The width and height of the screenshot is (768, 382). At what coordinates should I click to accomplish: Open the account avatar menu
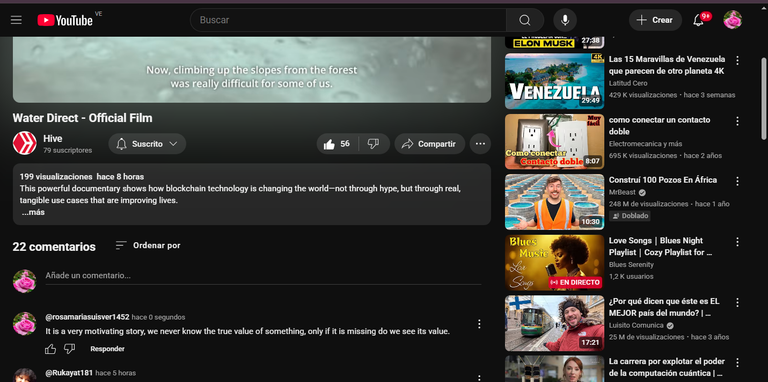pyautogui.click(x=732, y=20)
